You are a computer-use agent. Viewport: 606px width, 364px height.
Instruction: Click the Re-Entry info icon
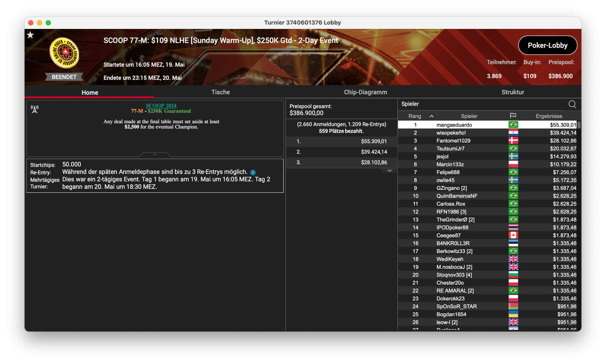pyautogui.click(x=253, y=172)
